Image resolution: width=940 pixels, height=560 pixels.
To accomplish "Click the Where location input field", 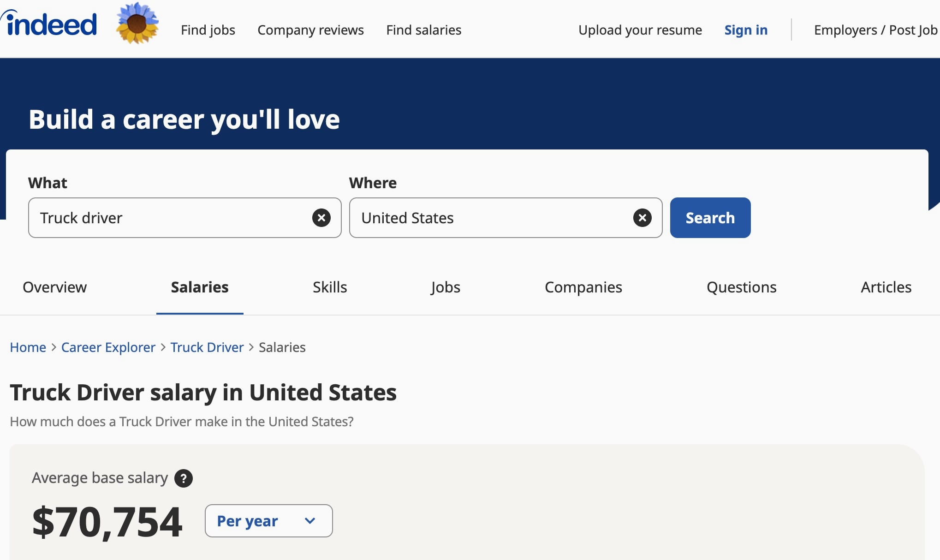I will pos(506,218).
